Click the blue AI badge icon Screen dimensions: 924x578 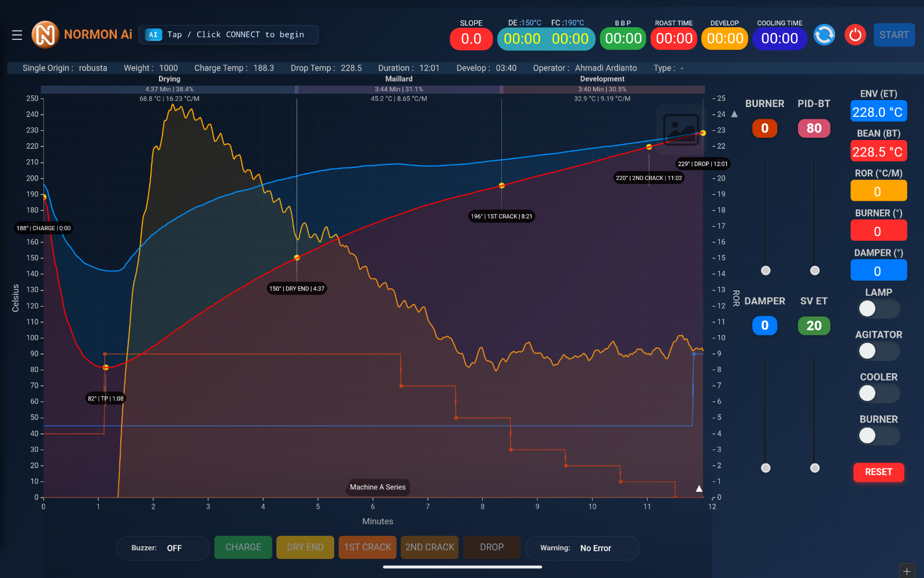(x=153, y=35)
